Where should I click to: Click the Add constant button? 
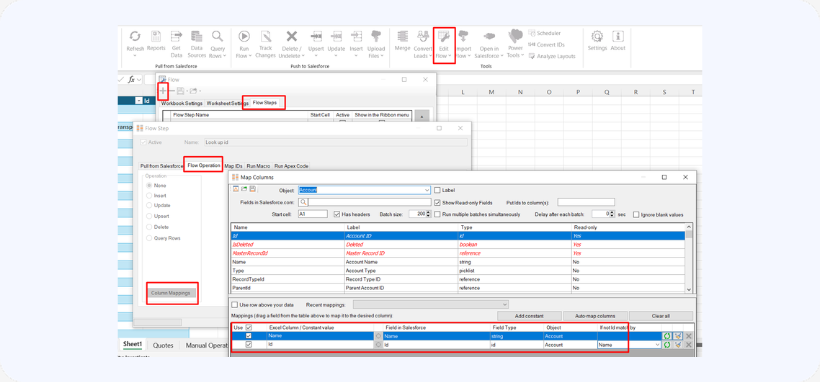pos(529,316)
